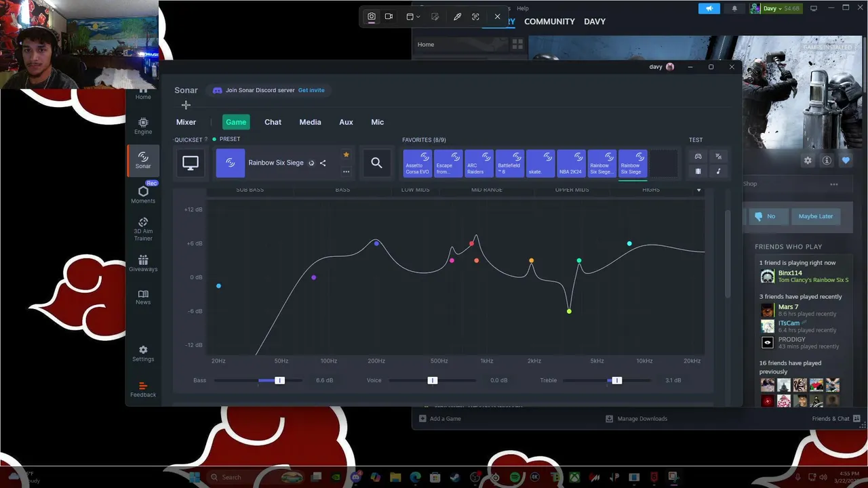Open the Steam shop row more options
The width and height of the screenshot is (868, 488).
834,184
